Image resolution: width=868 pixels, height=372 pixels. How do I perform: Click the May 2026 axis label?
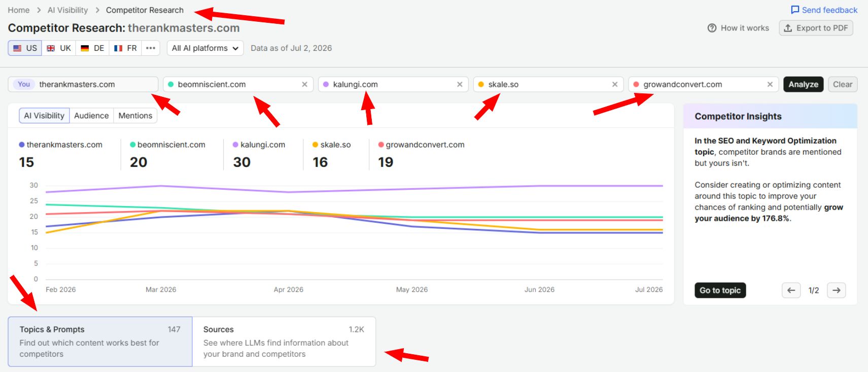(x=412, y=290)
